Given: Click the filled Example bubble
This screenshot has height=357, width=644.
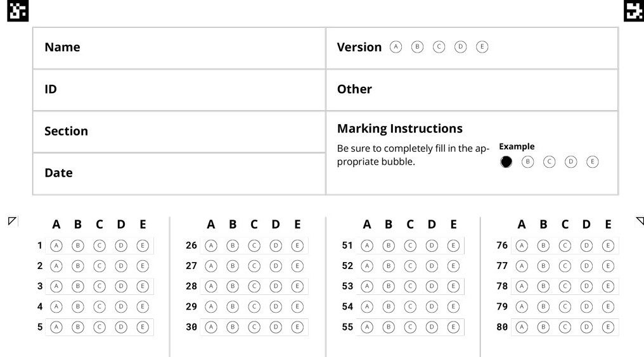Looking at the screenshot, I should pos(506,162).
